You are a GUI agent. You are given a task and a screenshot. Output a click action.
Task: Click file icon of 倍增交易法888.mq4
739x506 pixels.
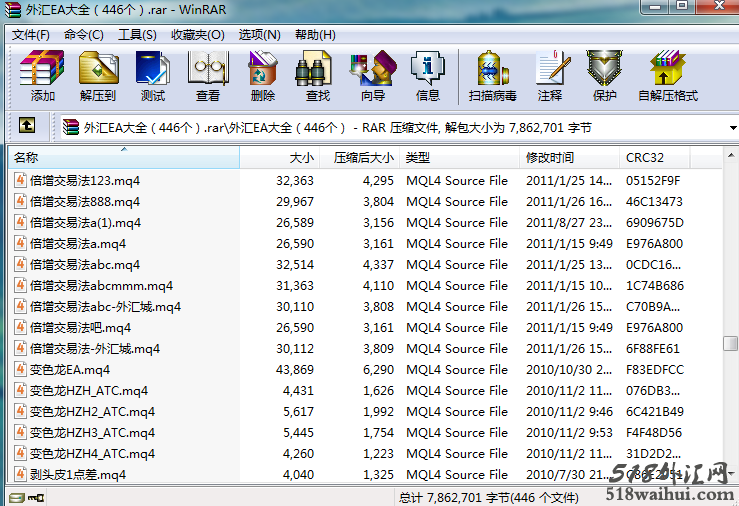tap(20, 202)
